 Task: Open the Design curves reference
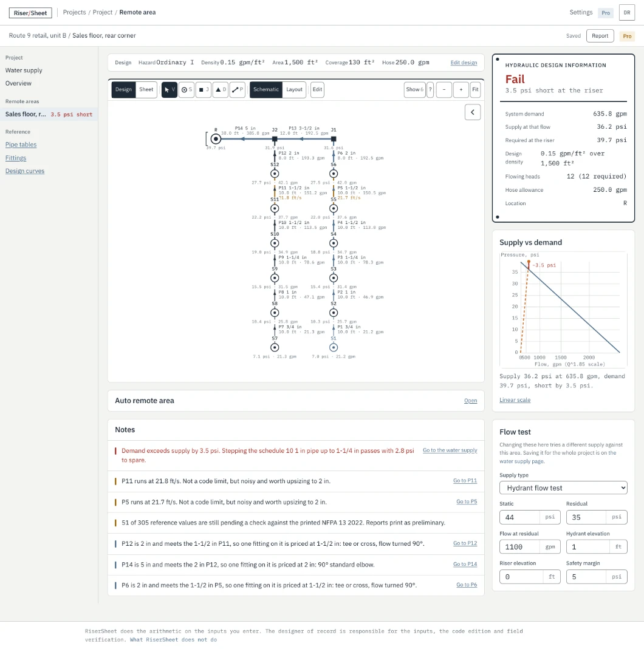click(25, 171)
